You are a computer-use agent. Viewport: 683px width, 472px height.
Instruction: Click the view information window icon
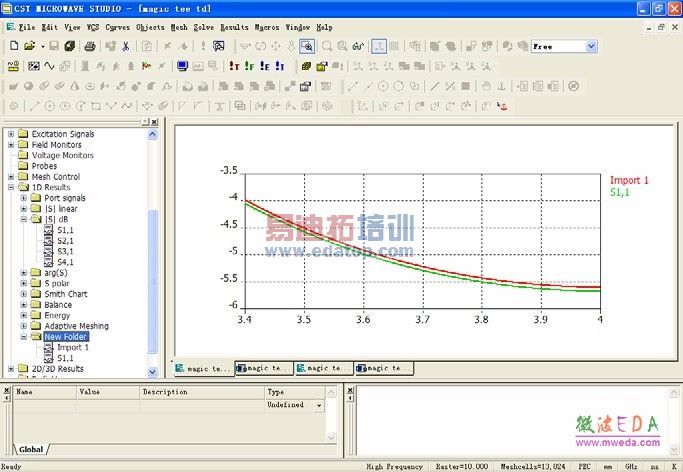tap(219, 46)
